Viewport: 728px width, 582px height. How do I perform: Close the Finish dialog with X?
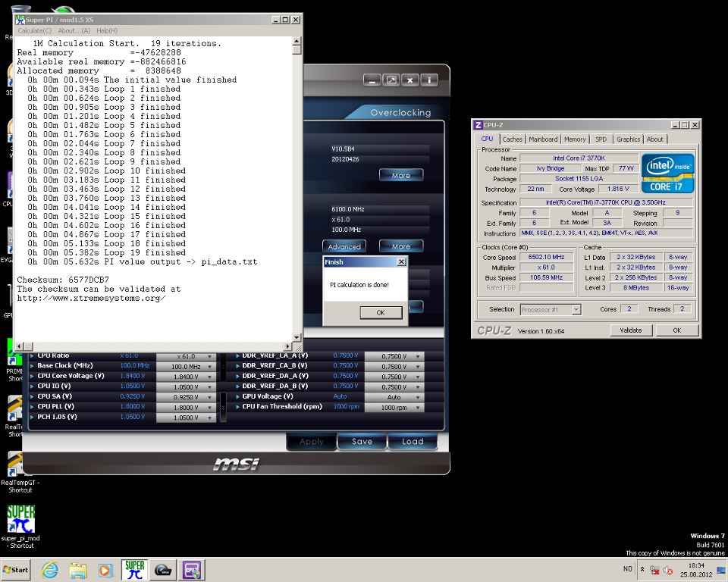point(402,262)
